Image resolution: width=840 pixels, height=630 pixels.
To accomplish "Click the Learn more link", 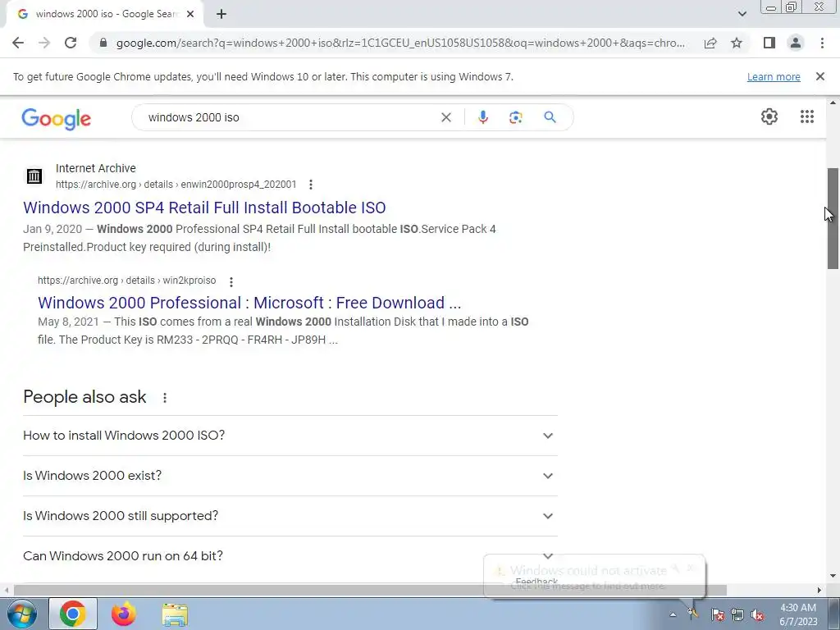I will click(774, 76).
